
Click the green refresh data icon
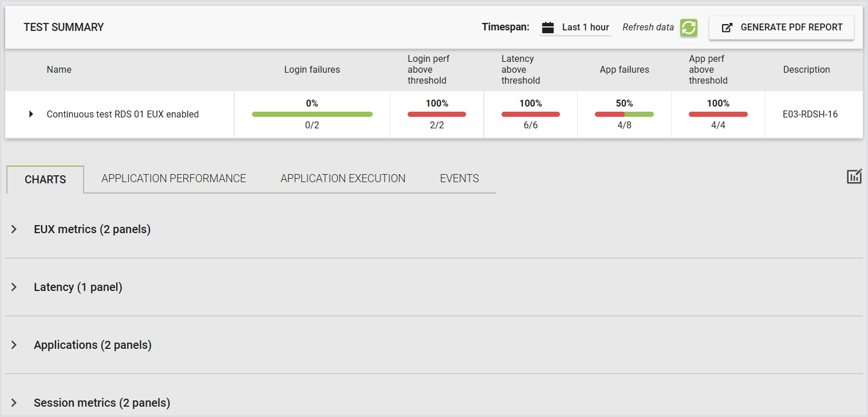(689, 27)
